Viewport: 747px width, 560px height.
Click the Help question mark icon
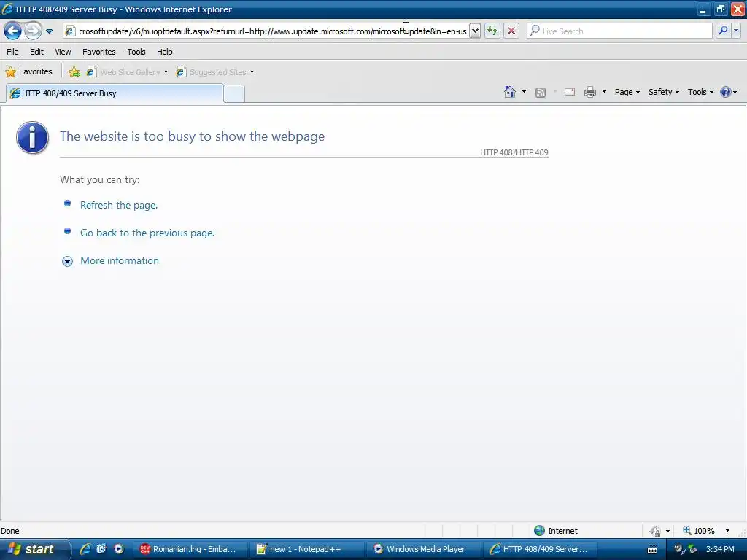pyautogui.click(x=726, y=92)
